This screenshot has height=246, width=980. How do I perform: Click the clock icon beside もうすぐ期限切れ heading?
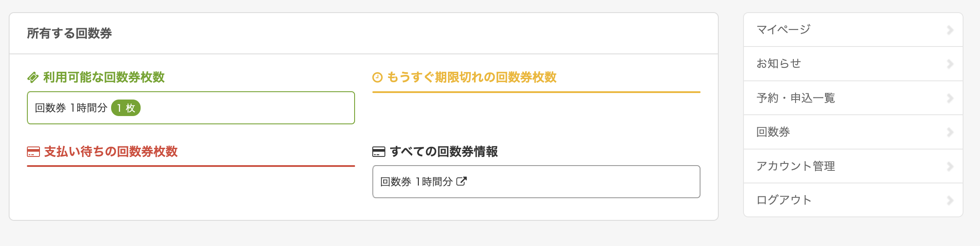[x=378, y=78]
